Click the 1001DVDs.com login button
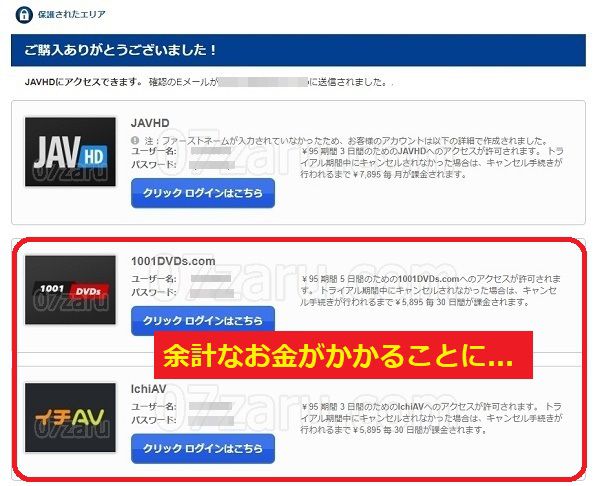 click(x=203, y=319)
